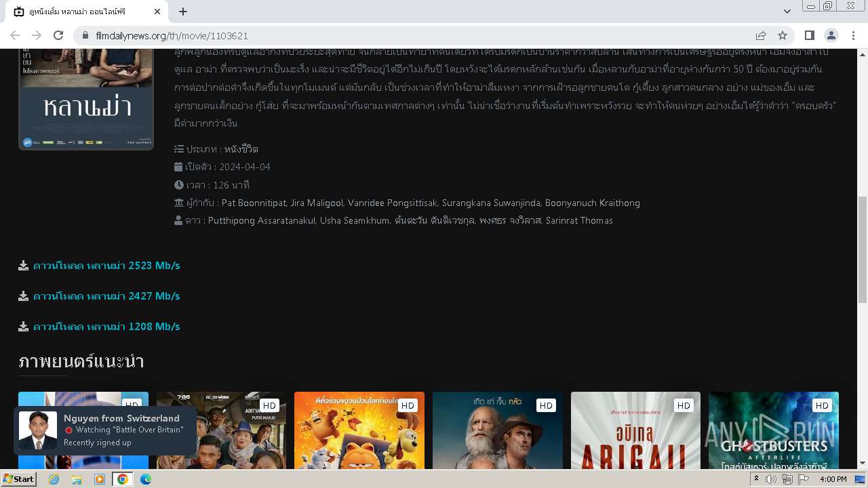Image resolution: width=868 pixels, height=488 pixels.
Task: Expand the tab search dropdown
Action: [787, 12]
